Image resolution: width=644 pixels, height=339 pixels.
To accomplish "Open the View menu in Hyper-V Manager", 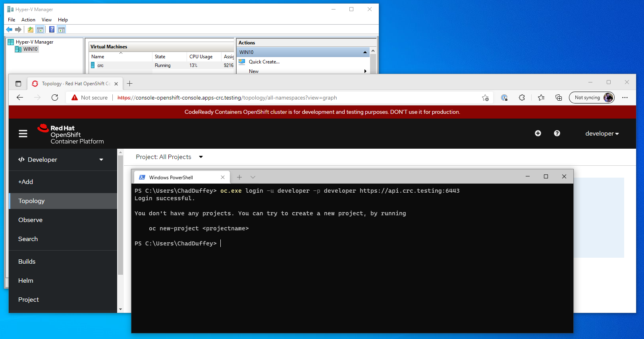I will (46, 20).
